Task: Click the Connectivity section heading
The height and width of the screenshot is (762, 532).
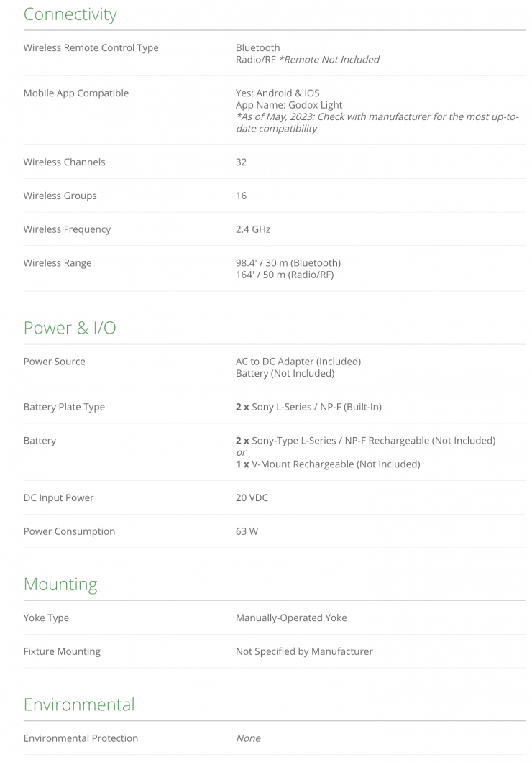Action: pyautogui.click(x=70, y=14)
